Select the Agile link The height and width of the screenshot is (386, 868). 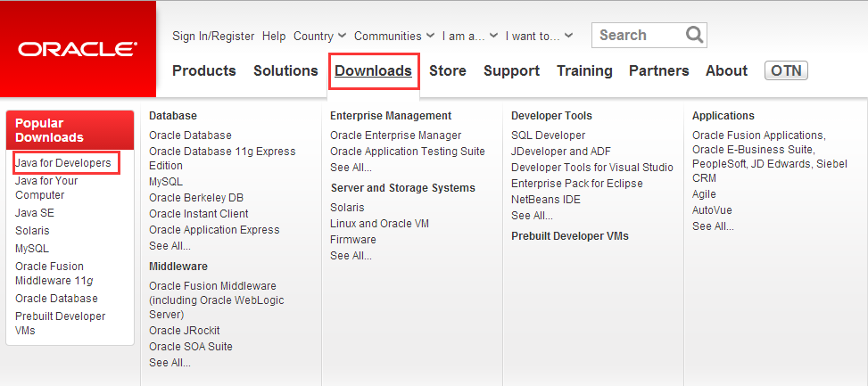point(704,194)
